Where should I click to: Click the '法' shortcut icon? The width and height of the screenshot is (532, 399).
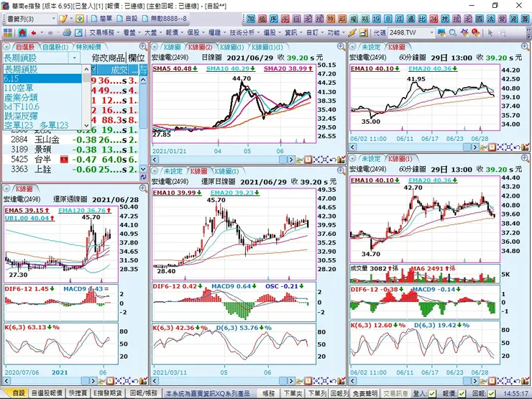[x=490, y=19]
